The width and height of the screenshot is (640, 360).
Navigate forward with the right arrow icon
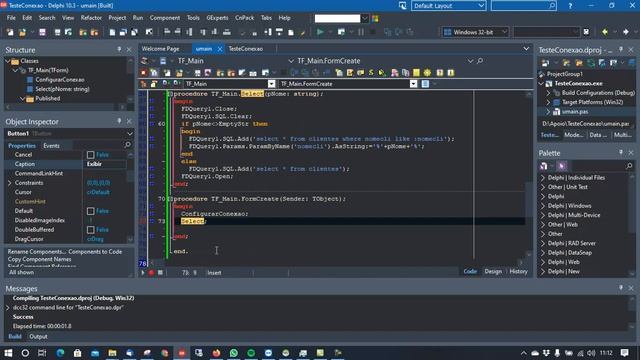point(626,32)
